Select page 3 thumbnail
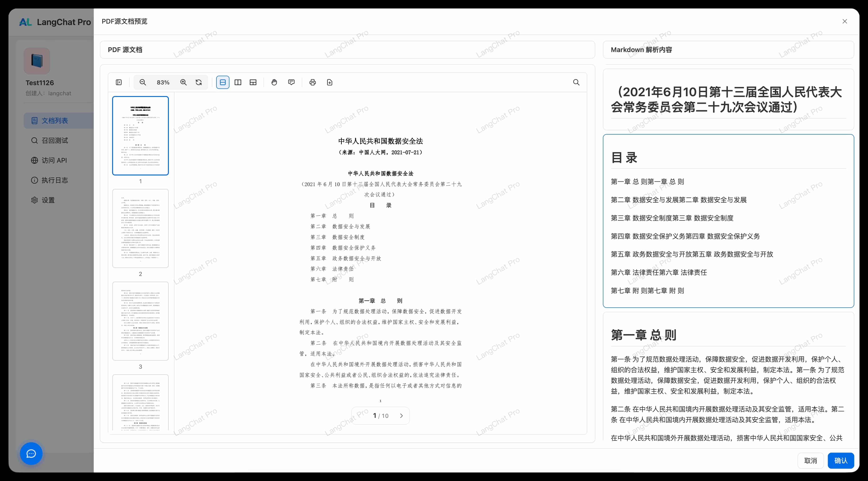This screenshot has width=868, height=481. [x=140, y=321]
